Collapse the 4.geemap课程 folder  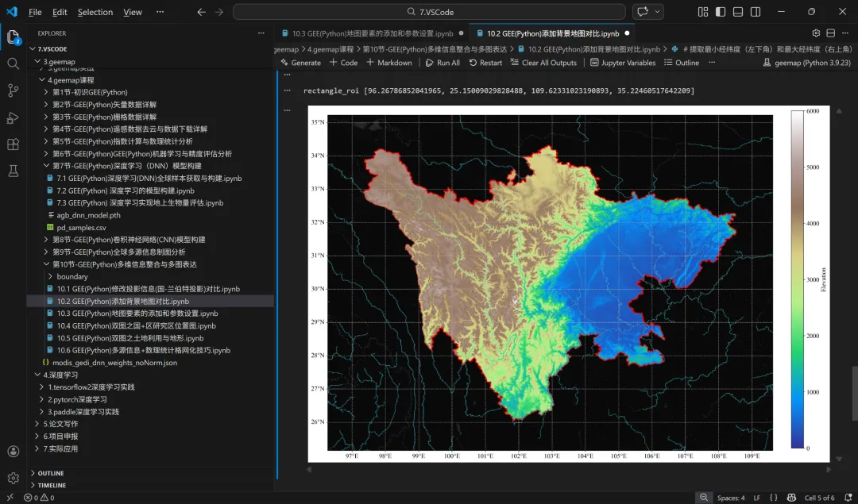[x=42, y=80]
